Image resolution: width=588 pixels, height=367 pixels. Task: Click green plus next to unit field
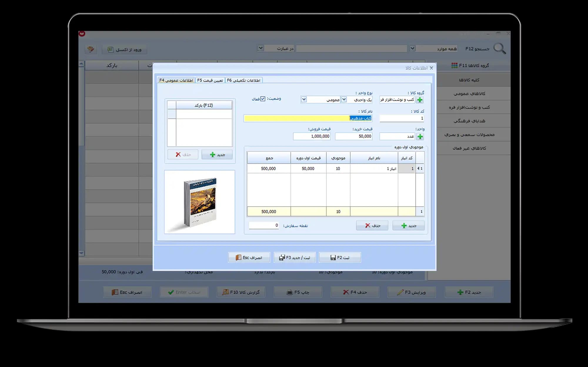pyautogui.click(x=420, y=137)
